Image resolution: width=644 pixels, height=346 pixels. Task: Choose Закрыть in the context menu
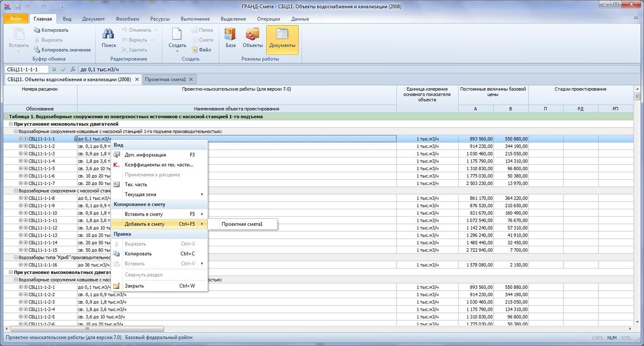(159, 285)
